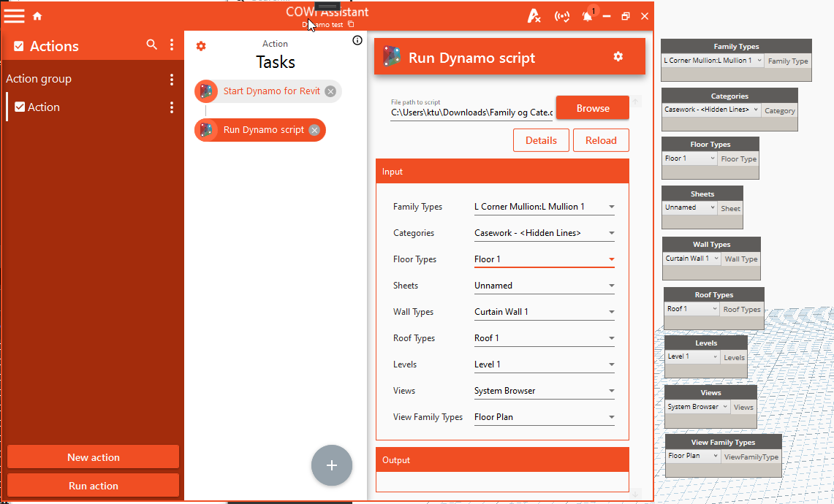The height and width of the screenshot is (504, 834).
Task: Select the Run Dynamo script task
Action: [x=263, y=130]
